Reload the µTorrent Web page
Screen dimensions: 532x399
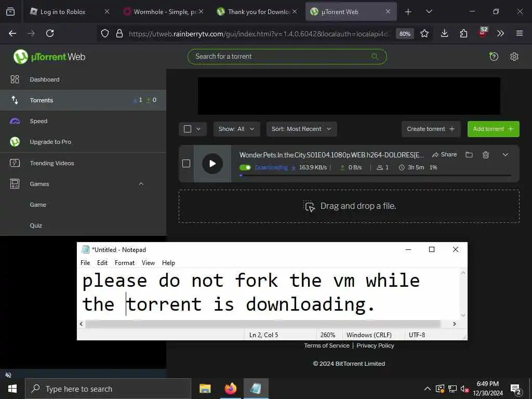pyautogui.click(x=50, y=33)
